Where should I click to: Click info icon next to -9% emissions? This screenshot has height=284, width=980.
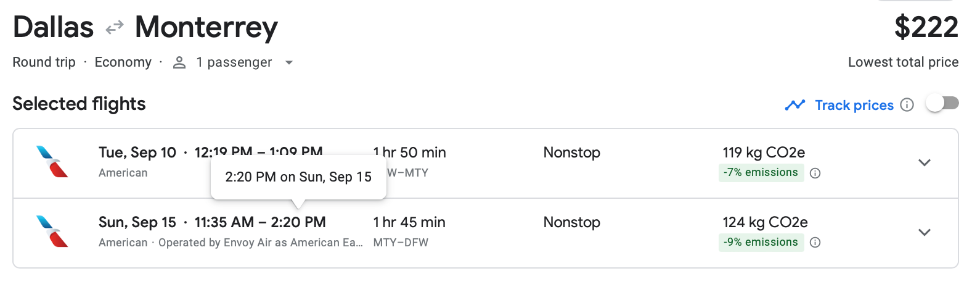815,243
